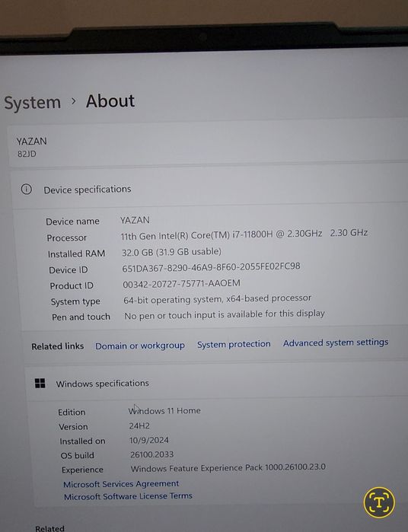Click the Device name value YAZAN

[x=135, y=220]
